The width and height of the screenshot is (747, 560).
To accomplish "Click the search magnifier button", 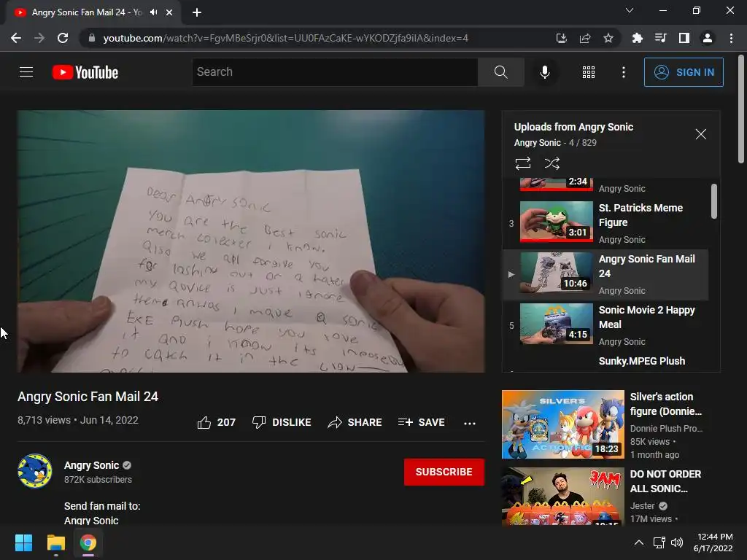I will click(500, 72).
